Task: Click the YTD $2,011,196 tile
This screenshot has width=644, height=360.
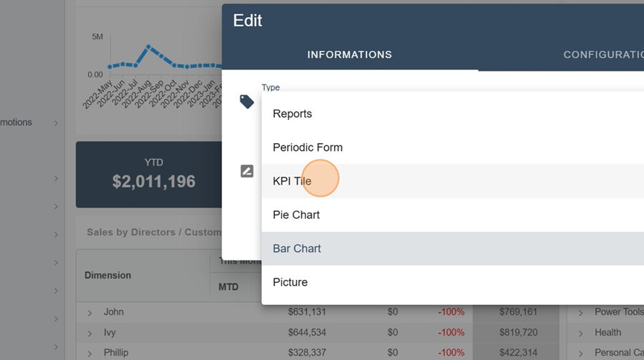Action: (153, 174)
